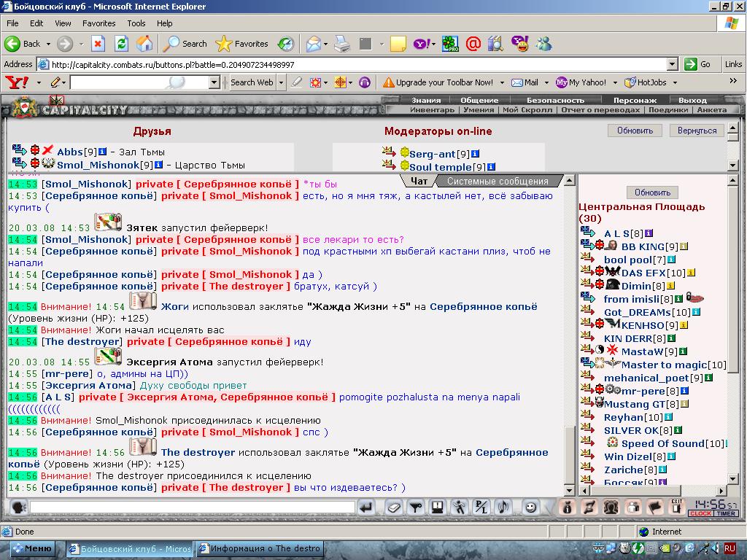Open the Инвентарь link in game menu
747x560 pixels.
pyautogui.click(x=432, y=110)
